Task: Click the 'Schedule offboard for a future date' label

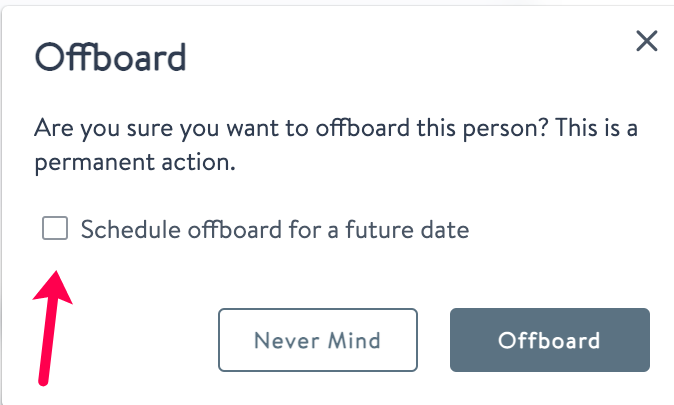Action: [274, 230]
